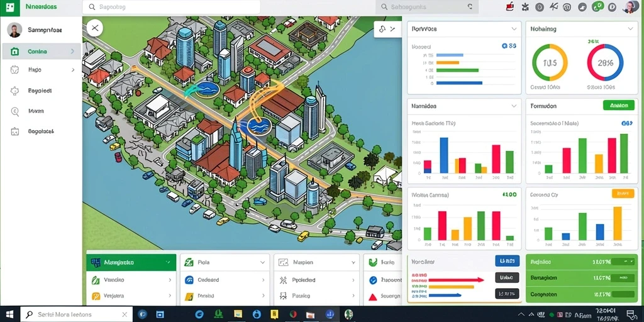Open Windows Start menu
Screen dimensions: 644x322
pyautogui.click(x=9, y=314)
